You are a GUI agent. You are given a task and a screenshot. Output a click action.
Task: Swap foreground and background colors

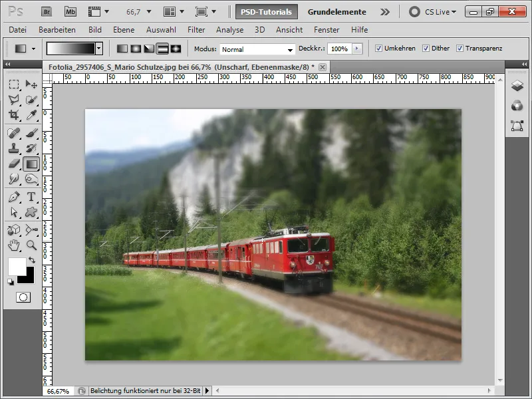(32, 260)
